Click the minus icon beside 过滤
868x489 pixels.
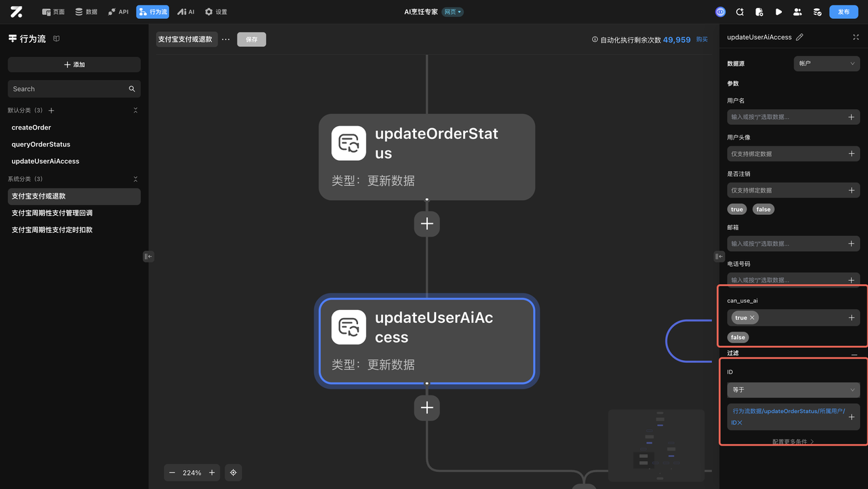click(x=854, y=354)
